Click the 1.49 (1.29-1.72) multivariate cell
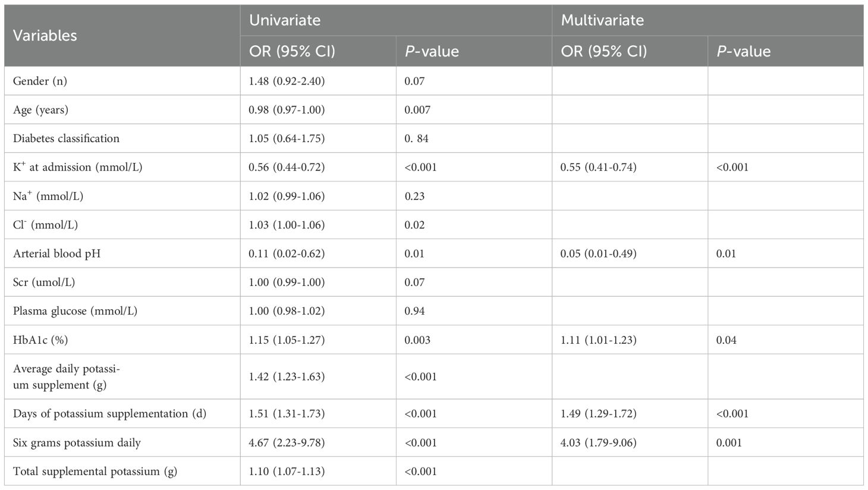This screenshot has width=868, height=490. click(x=598, y=413)
